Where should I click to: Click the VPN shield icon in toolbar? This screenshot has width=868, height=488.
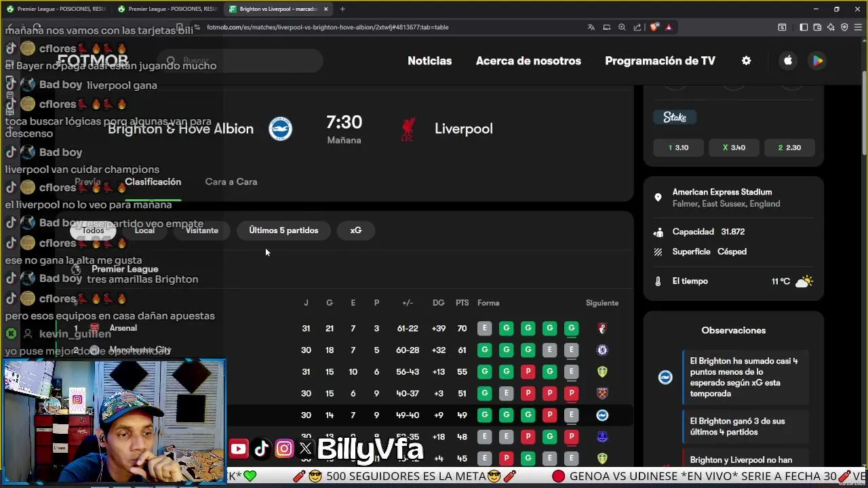point(844,27)
